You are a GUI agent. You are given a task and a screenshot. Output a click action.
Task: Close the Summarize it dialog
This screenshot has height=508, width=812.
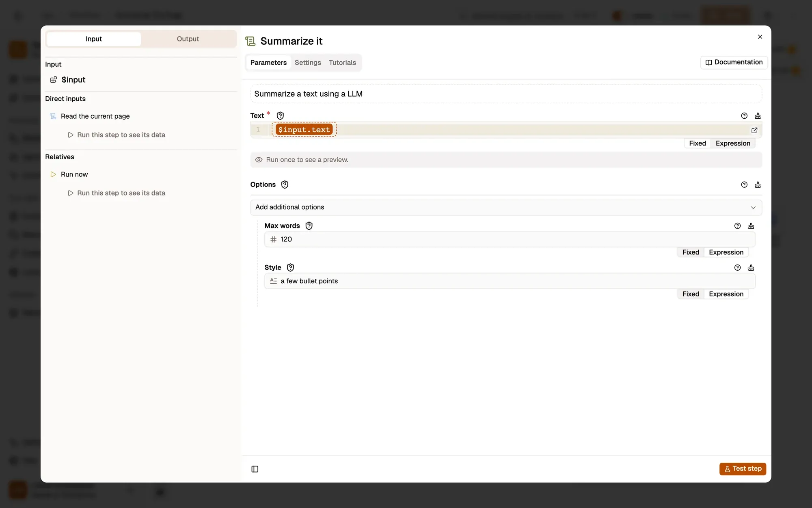[760, 37]
